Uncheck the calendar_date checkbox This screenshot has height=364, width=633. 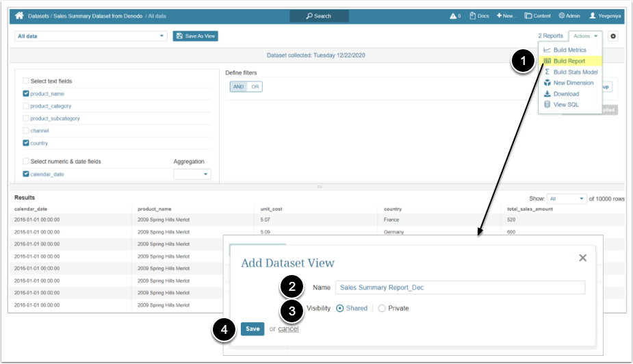(x=26, y=174)
